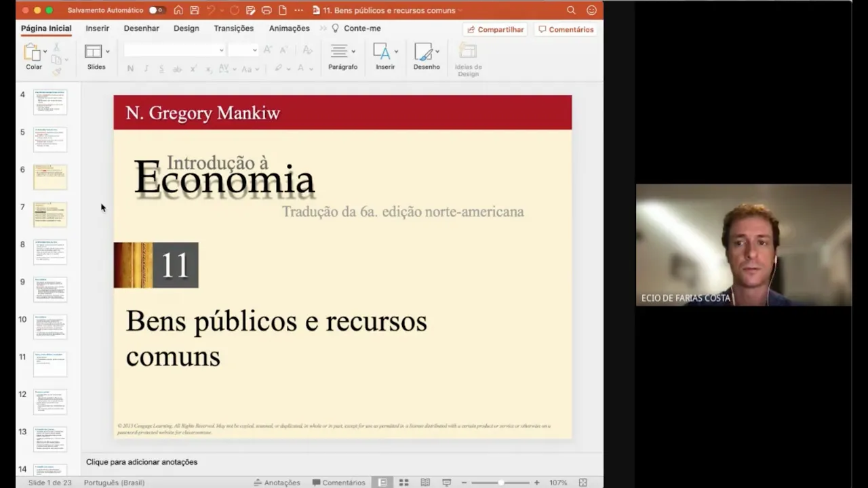Open the more options ellipsis
The image size is (868, 488).
298,10
